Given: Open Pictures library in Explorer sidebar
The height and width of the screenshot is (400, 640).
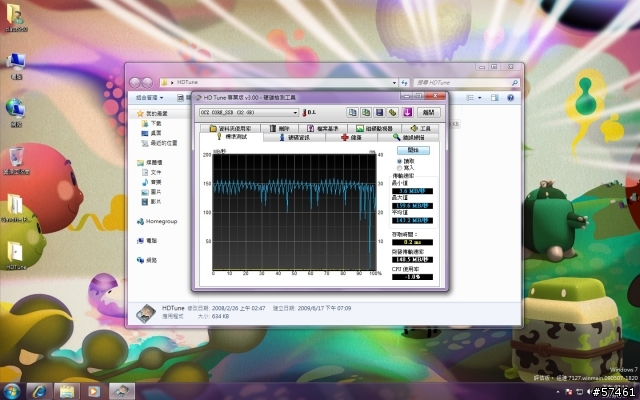Looking at the screenshot, I should 151,192.
